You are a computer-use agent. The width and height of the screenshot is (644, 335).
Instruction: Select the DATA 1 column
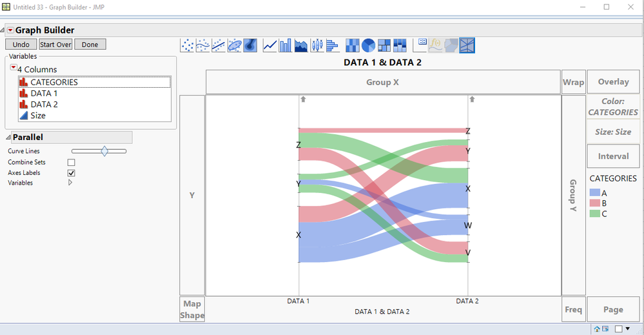coord(95,94)
